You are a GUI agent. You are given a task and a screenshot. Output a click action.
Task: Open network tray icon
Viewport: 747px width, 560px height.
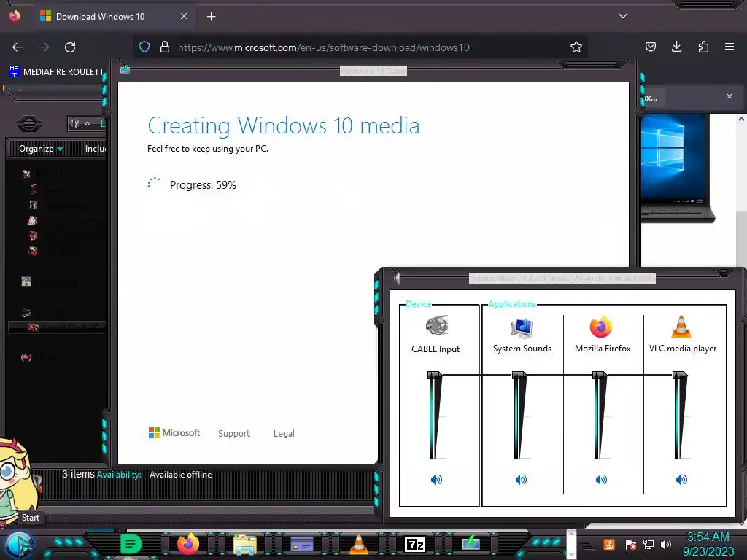point(649,544)
